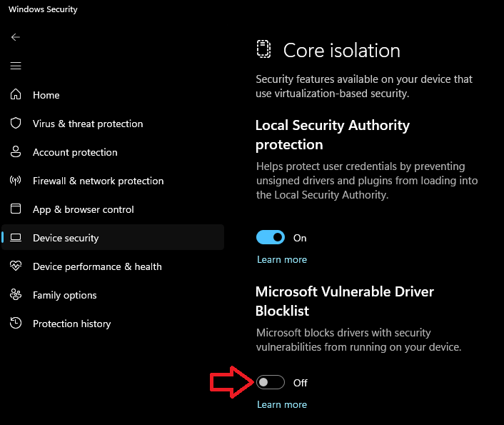Open the Protection history page
Viewport: 504px width, 425px height.
click(71, 324)
